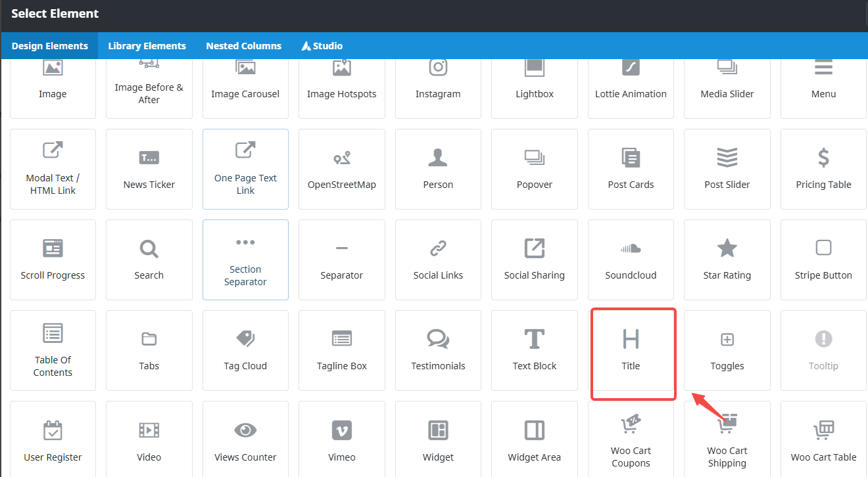
Task: Click the One Page Text Link card
Action: [x=245, y=170]
